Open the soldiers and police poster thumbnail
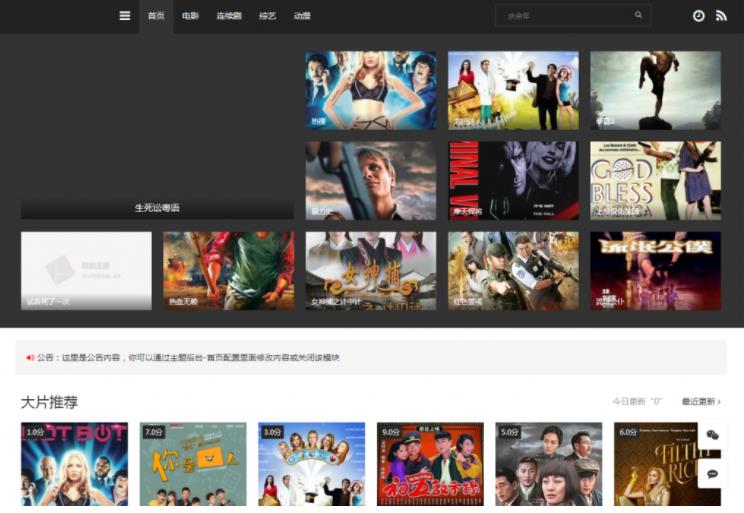This screenshot has width=744, height=513. click(x=513, y=271)
